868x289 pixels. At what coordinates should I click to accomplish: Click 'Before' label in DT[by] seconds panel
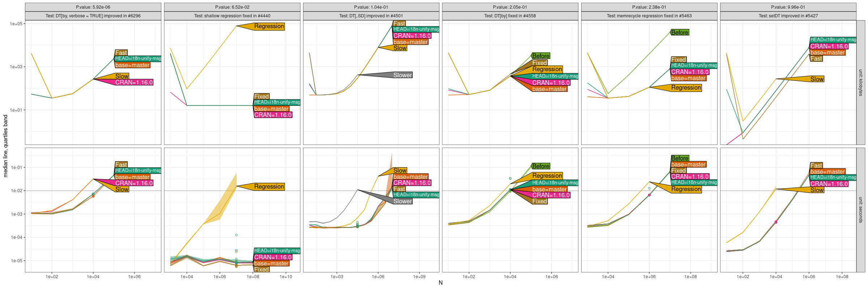point(541,166)
